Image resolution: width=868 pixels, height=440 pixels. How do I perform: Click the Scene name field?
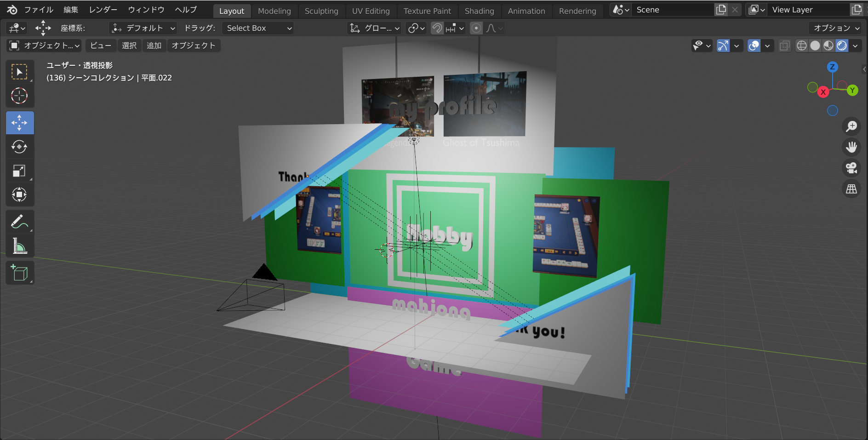pos(672,10)
